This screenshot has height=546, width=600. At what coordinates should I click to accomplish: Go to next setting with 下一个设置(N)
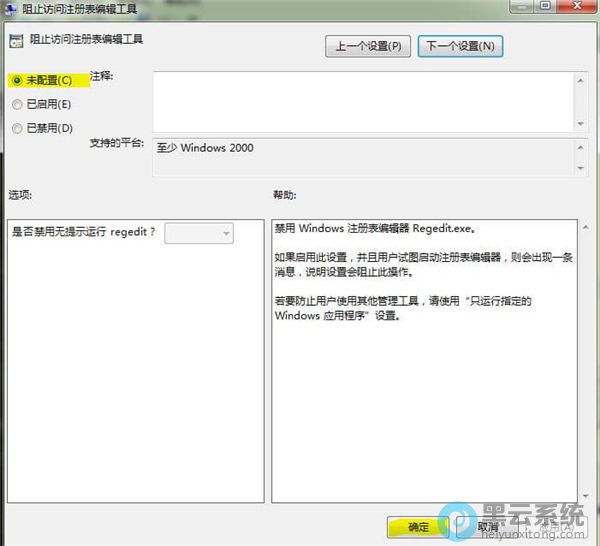(x=460, y=45)
